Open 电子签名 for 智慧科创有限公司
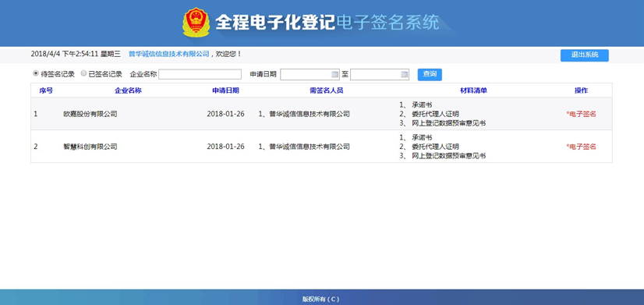The height and width of the screenshot is (305, 644). tap(581, 147)
